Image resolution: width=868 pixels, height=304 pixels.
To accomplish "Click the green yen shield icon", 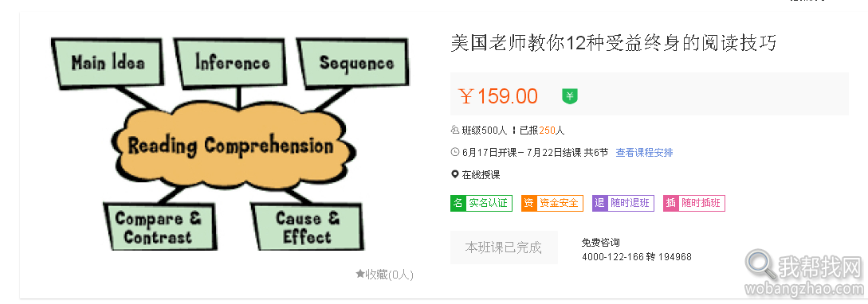I will point(570,97).
